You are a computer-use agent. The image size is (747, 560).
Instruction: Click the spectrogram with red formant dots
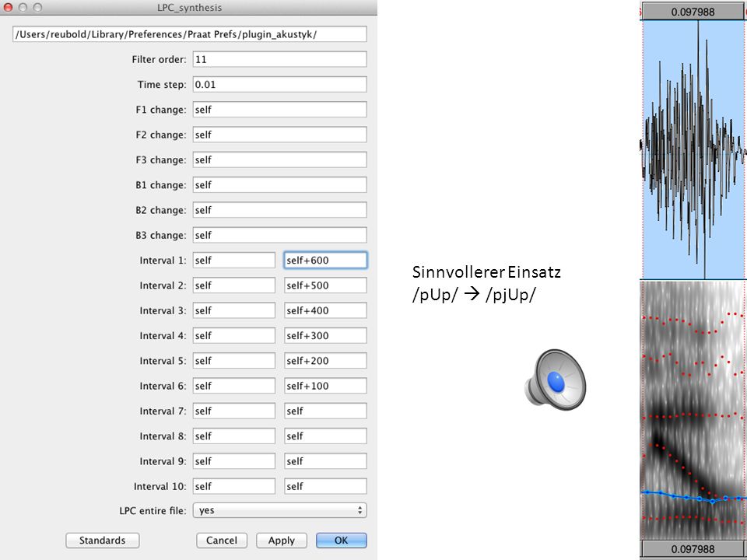pos(693,411)
